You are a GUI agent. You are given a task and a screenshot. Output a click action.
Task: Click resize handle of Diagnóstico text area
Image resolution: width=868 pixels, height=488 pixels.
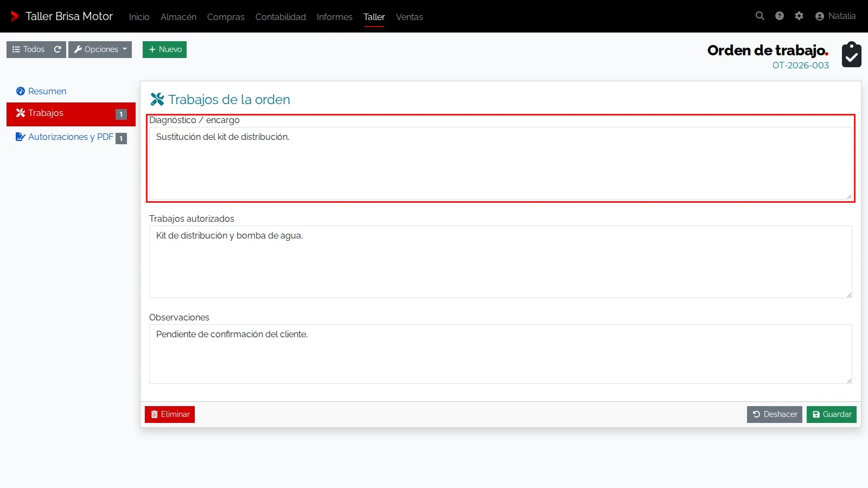849,196
